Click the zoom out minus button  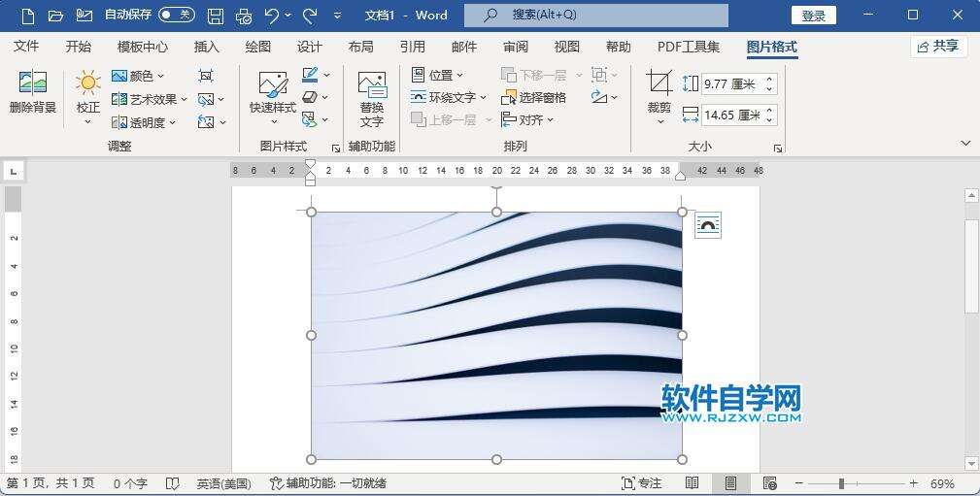pos(798,482)
